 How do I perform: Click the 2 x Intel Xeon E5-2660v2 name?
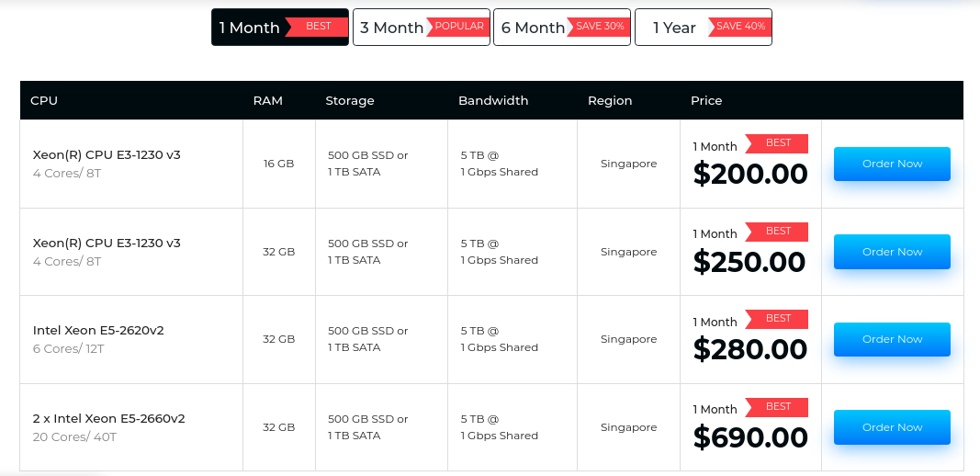click(108, 418)
